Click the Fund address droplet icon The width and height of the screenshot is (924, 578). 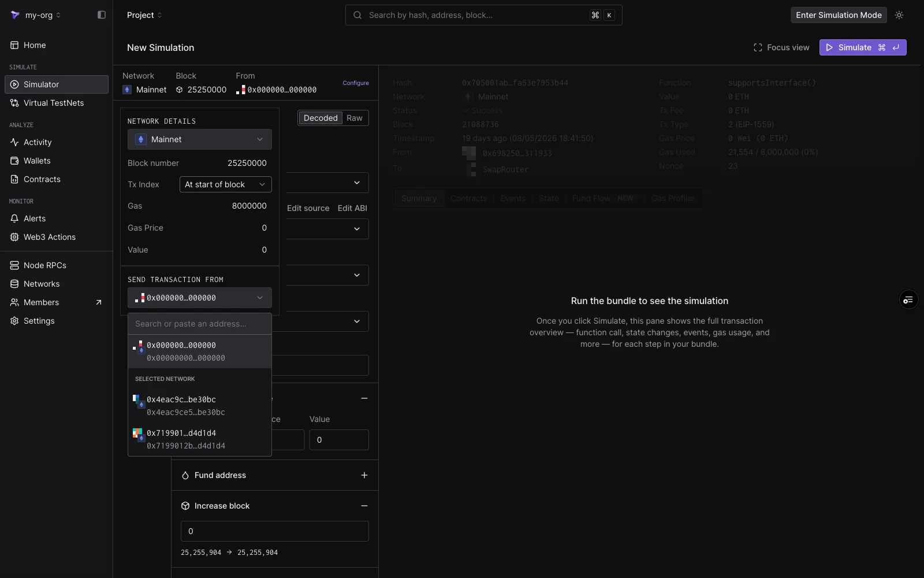(x=185, y=475)
